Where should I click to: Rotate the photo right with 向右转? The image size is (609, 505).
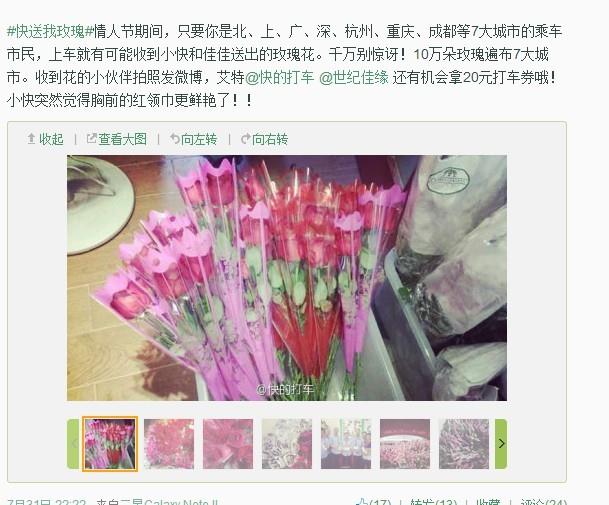click(x=264, y=139)
